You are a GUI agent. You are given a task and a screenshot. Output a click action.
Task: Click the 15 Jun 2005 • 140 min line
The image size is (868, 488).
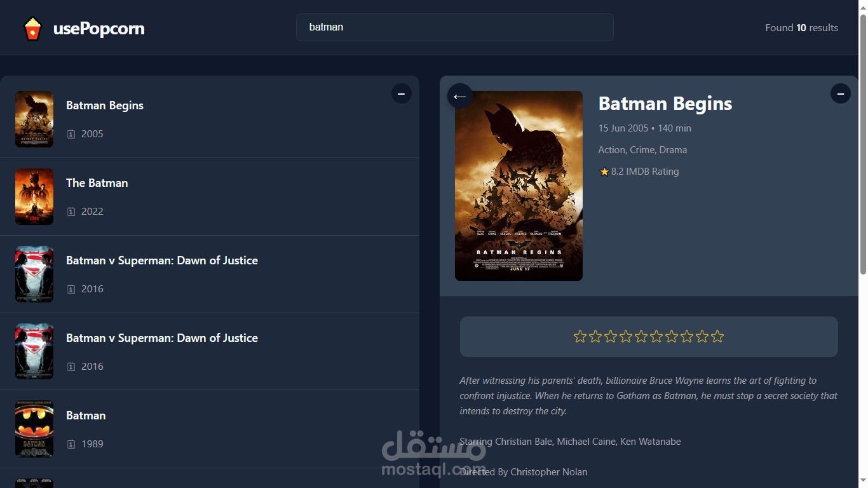644,128
